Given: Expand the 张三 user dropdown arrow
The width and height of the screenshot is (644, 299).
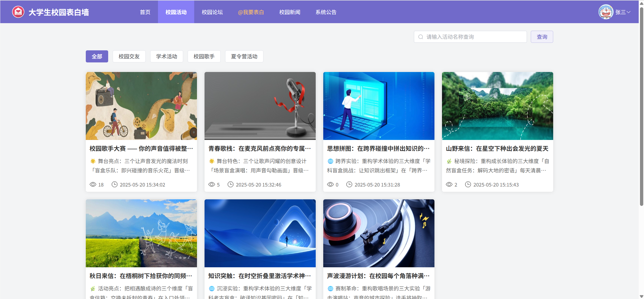Looking at the screenshot, I should click(x=628, y=12).
